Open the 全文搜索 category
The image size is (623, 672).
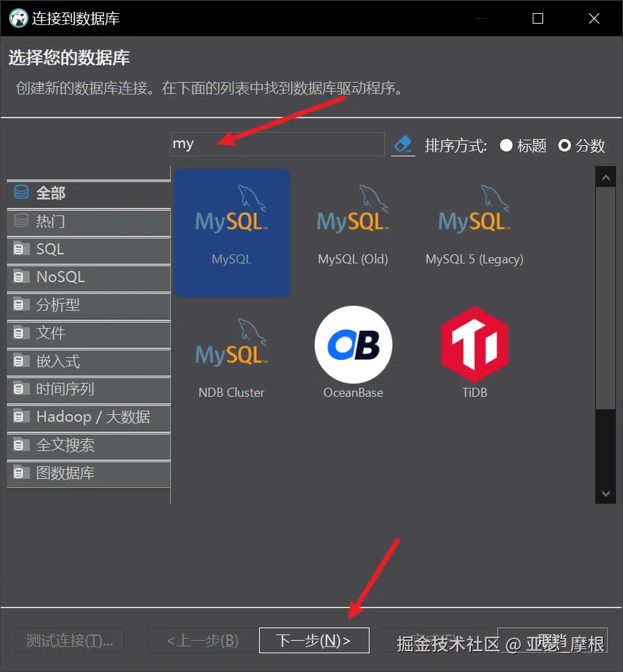(x=89, y=445)
